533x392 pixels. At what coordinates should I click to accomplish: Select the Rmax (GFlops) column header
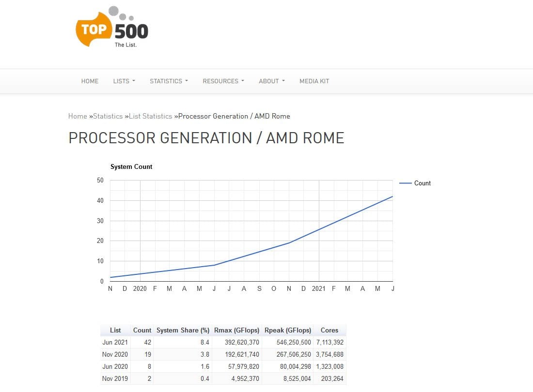click(x=236, y=330)
